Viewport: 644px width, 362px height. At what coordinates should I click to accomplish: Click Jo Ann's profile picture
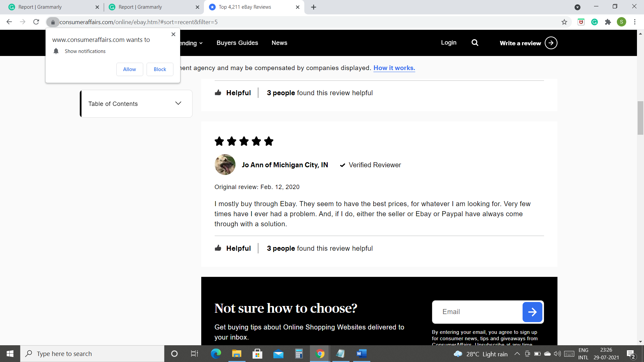tap(225, 165)
